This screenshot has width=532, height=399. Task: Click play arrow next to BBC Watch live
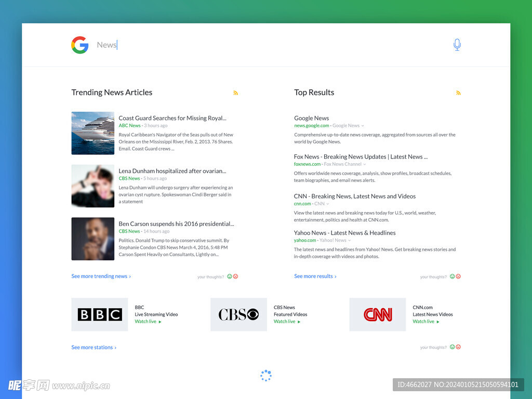[160, 322]
